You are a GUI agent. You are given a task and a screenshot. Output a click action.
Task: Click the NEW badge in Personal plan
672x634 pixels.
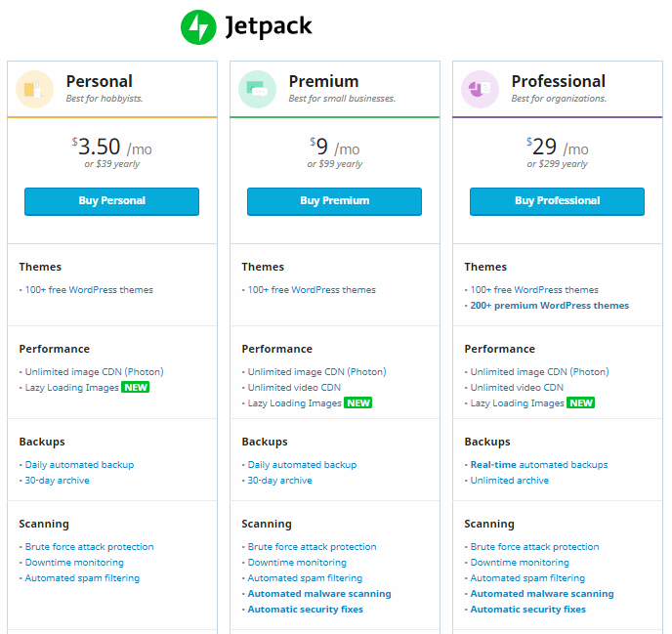136,387
